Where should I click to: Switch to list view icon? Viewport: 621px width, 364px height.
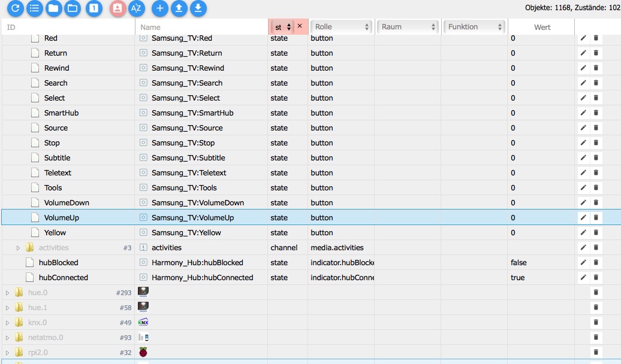tap(34, 8)
